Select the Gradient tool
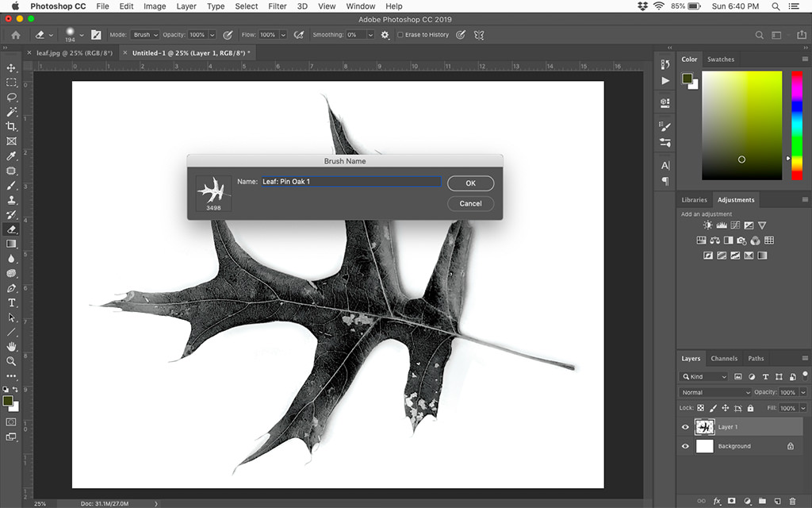The width and height of the screenshot is (812, 508). tap(11, 244)
